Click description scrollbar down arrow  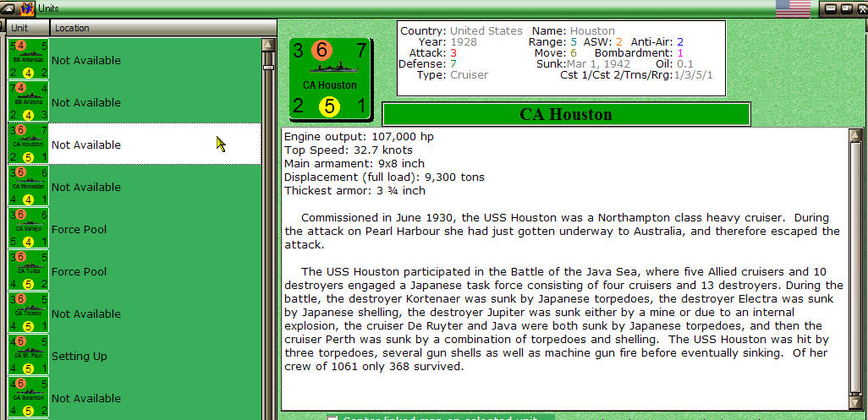856,403
